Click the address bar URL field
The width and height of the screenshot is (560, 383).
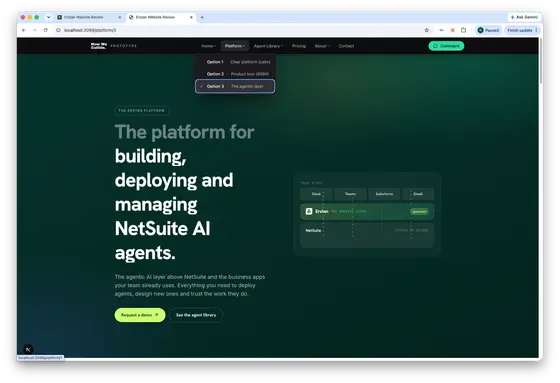coord(236,30)
